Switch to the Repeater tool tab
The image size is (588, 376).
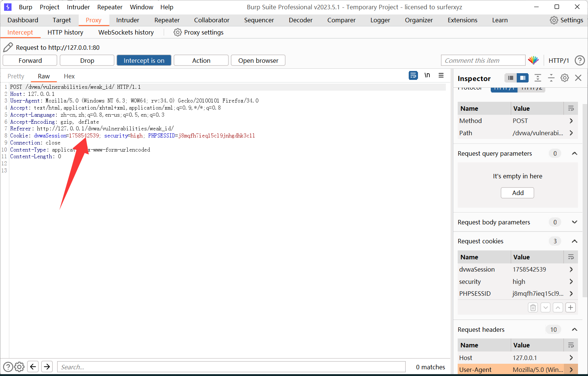click(x=167, y=20)
